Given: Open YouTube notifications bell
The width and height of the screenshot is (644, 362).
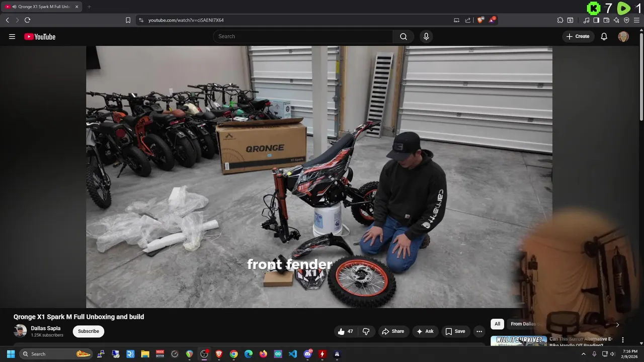Looking at the screenshot, I should pos(604,36).
